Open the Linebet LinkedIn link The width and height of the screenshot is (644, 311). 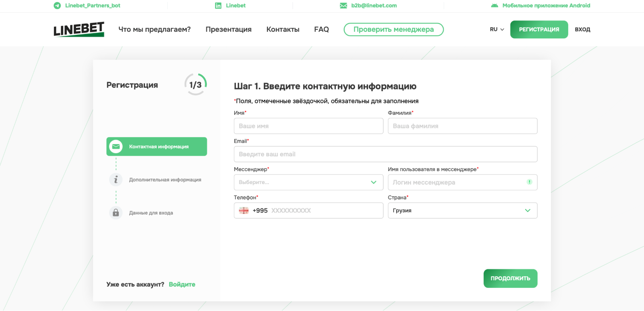coord(236,5)
